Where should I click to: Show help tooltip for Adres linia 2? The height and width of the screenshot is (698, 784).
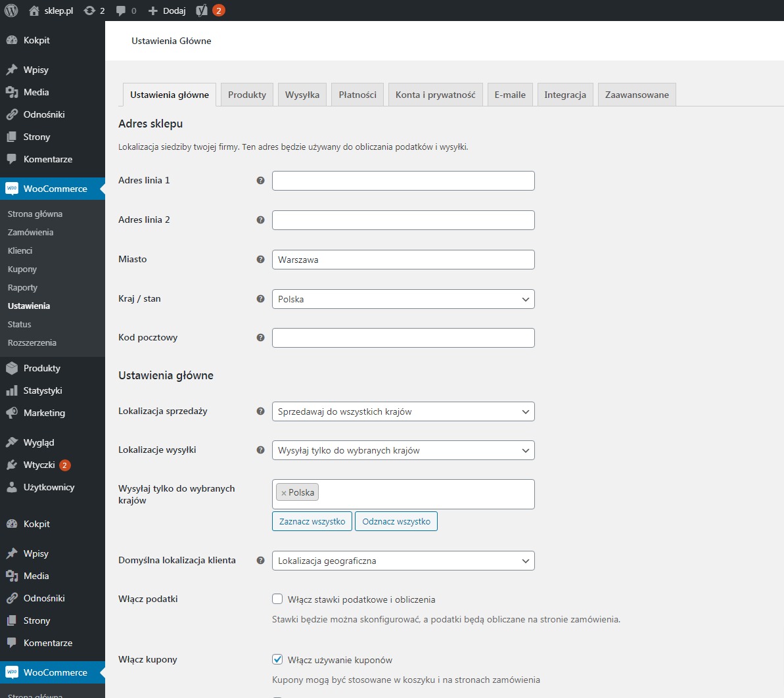[x=260, y=220]
